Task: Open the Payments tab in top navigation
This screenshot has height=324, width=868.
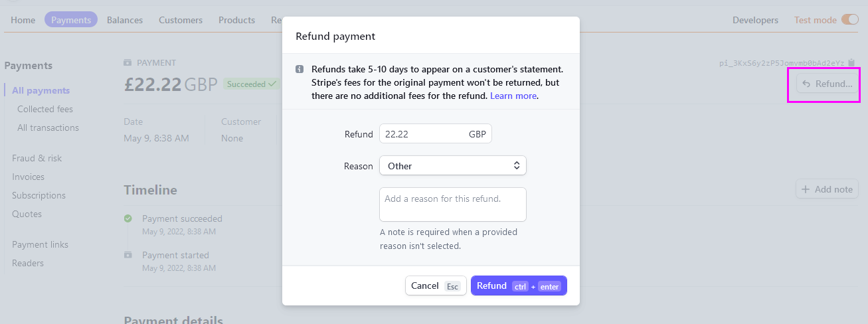Action: [x=71, y=20]
